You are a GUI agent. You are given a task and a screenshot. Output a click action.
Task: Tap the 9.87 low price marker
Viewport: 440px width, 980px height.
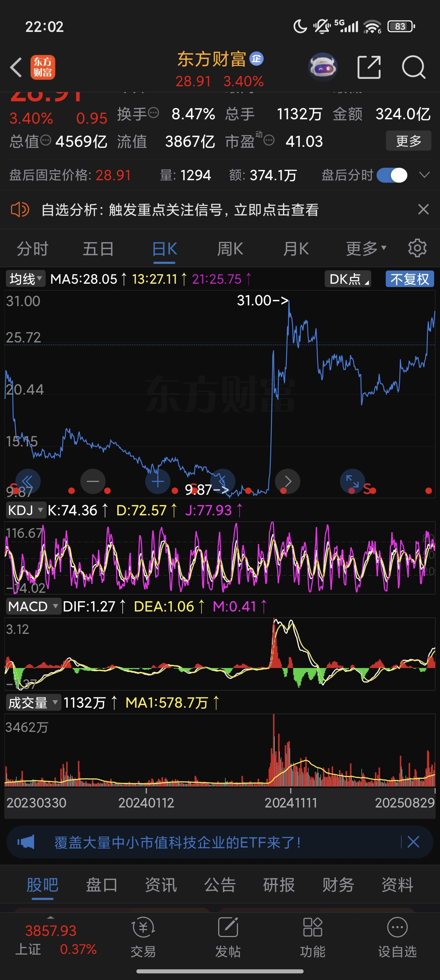207,490
